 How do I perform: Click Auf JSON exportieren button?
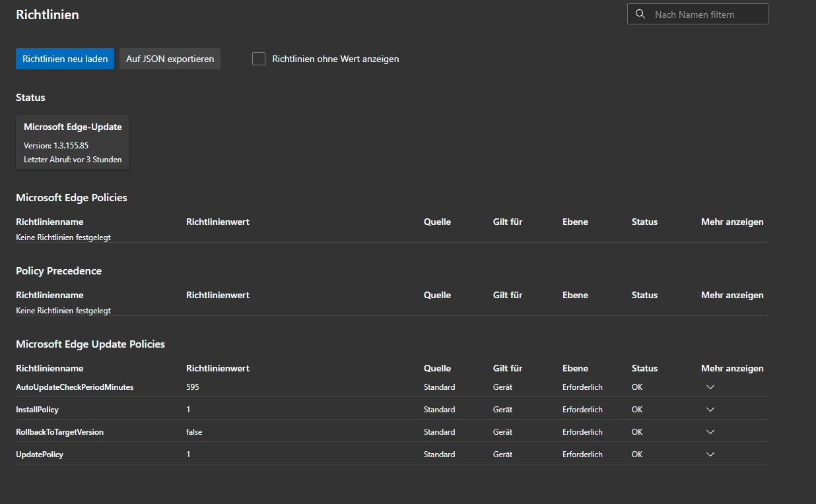(x=170, y=59)
